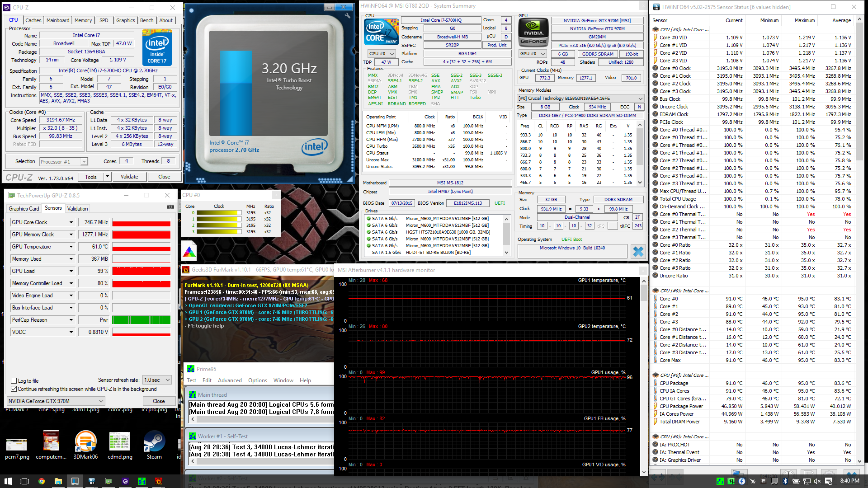Image resolution: width=868 pixels, height=488 pixels.
Task: Open the Advanced menu in Prime95
Action: point(230,380)
